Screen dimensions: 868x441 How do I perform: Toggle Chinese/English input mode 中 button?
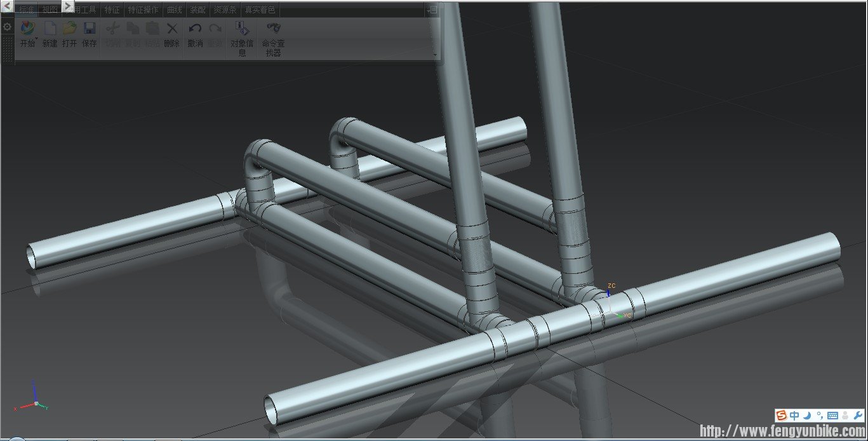point(794,416)
